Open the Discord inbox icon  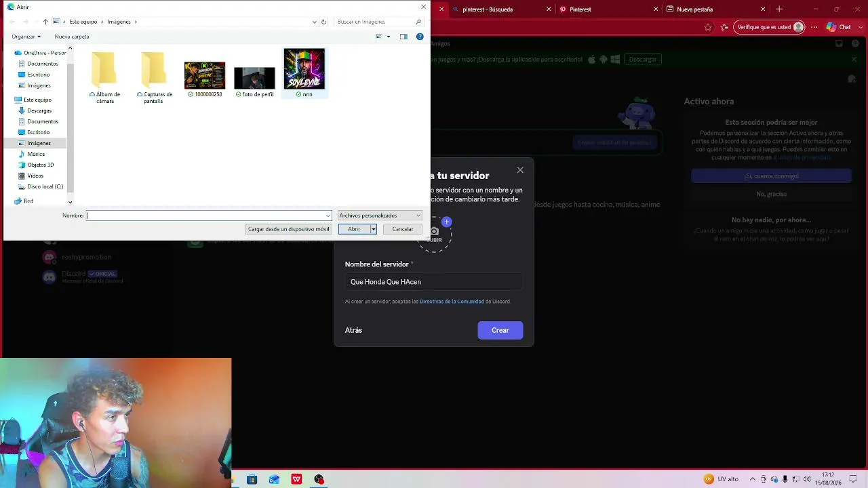click(839, 43)
